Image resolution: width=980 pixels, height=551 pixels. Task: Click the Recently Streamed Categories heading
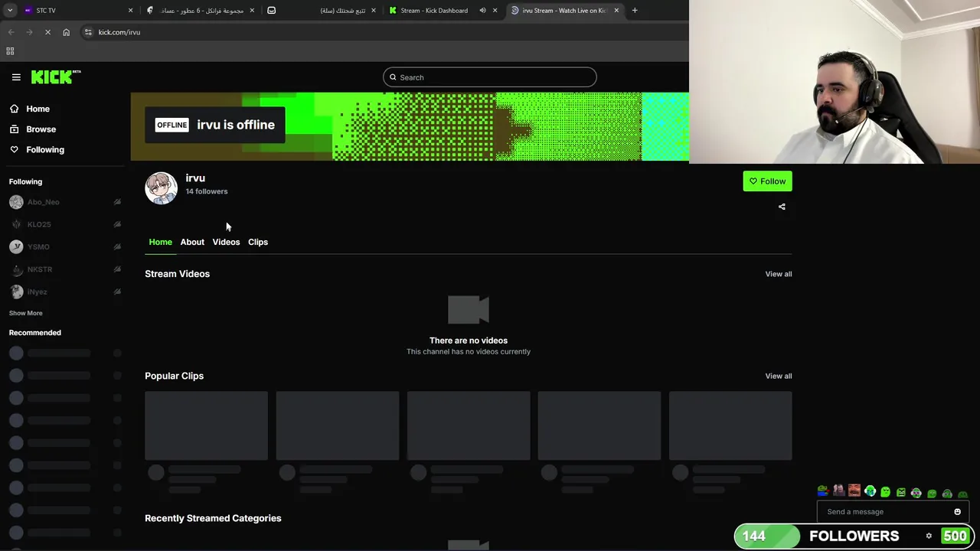tap(213, 518)
